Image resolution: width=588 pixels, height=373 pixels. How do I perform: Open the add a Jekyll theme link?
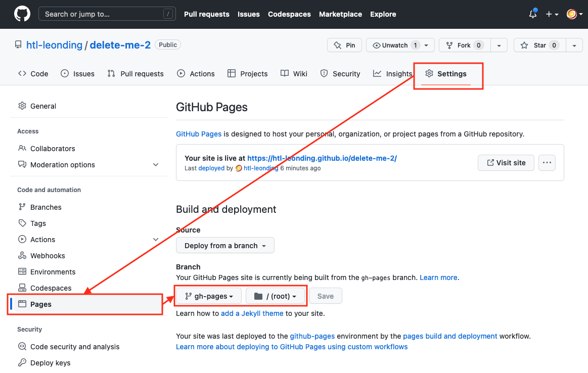click(252, 313)
